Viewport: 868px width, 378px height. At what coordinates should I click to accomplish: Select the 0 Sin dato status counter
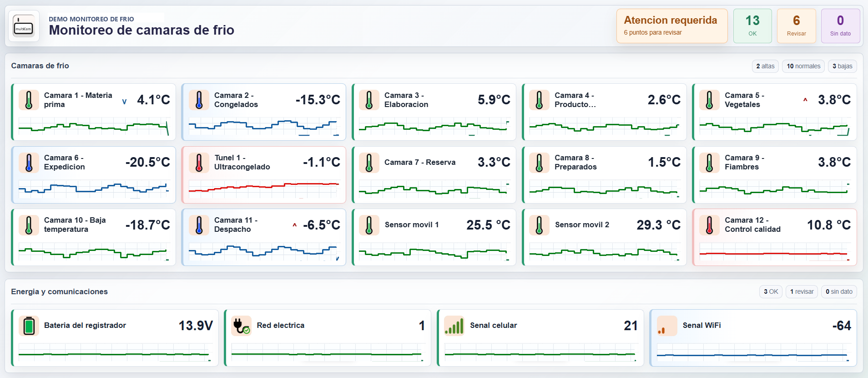(840, 26)
